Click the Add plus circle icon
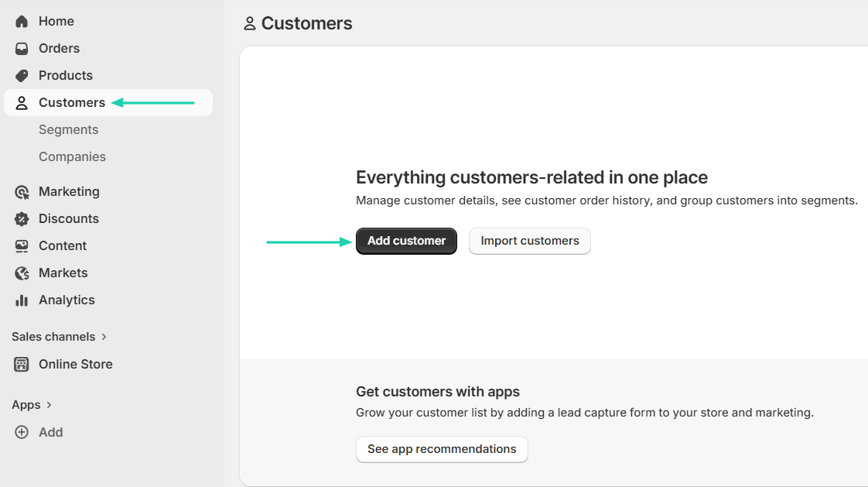The width and height of the screenshot is (868, 487). coord(22,432)
